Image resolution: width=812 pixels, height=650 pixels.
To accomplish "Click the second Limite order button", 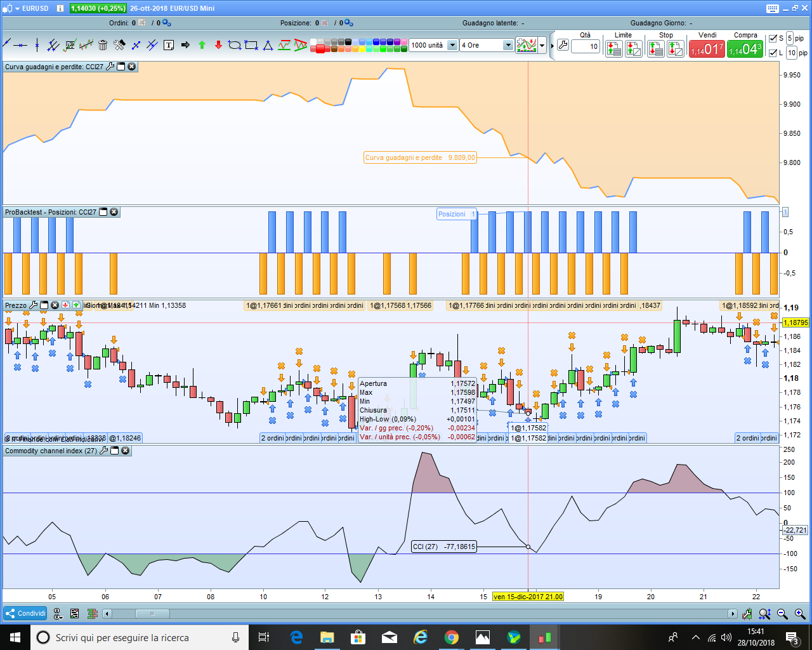I will click(633, 49).
